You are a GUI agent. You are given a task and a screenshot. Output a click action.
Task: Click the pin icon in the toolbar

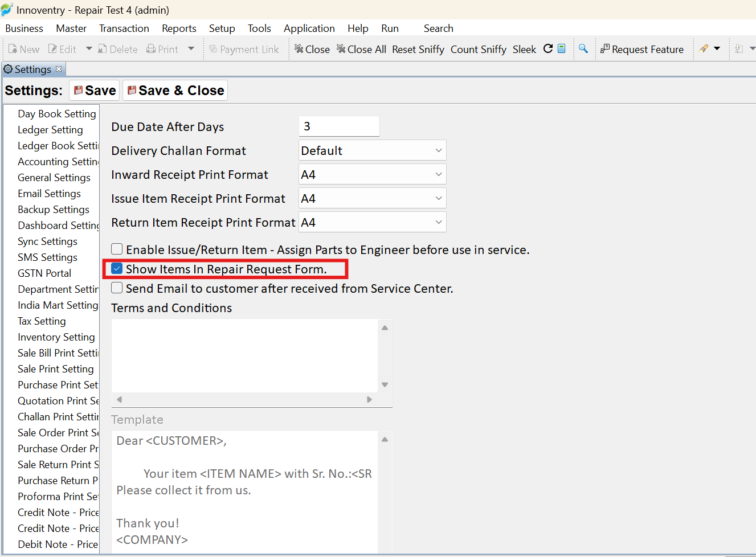704,49
